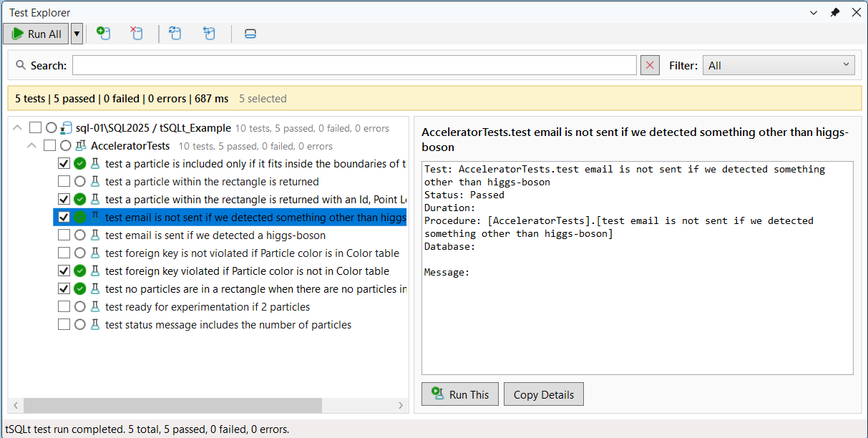The width and height of the screenshot is (868, 438).
Task: Click the toggle details pane layout icon
Action: point(250,34)
